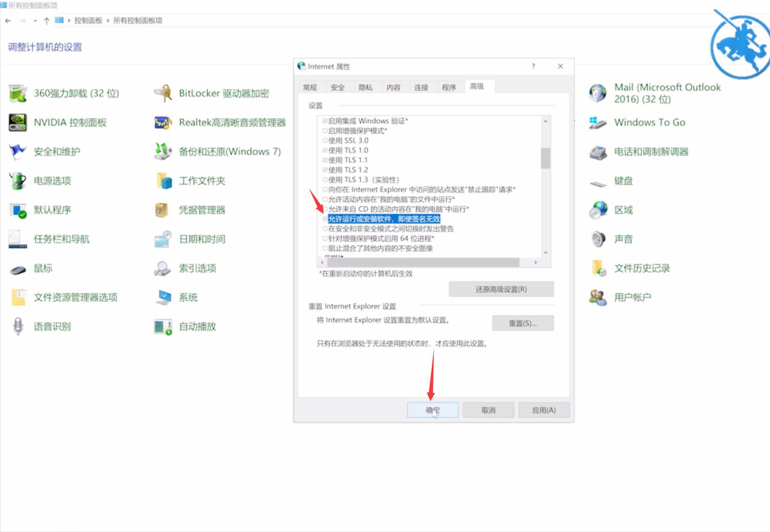Switch to 程序 tab

tap(449, 87)
